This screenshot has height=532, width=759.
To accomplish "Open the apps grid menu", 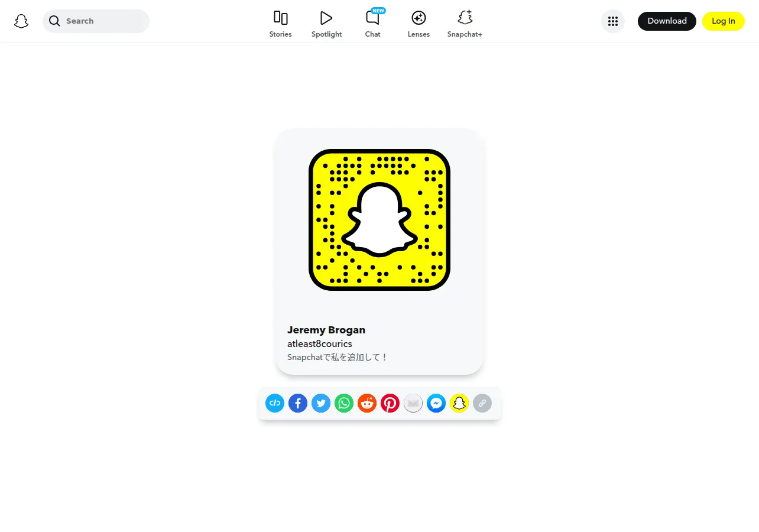I will click(x=613, y=21).
